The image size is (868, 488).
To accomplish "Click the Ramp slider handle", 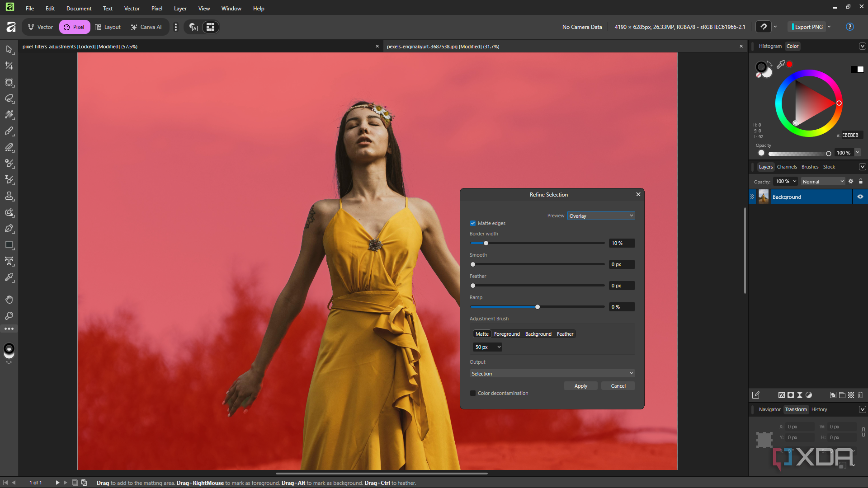I will tap(538, 307).
